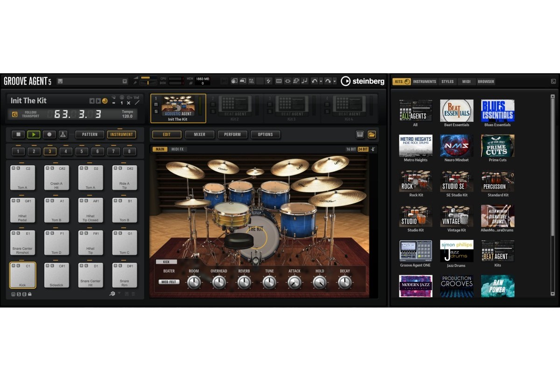Start pattern playback with the green play button

[34, 134]
